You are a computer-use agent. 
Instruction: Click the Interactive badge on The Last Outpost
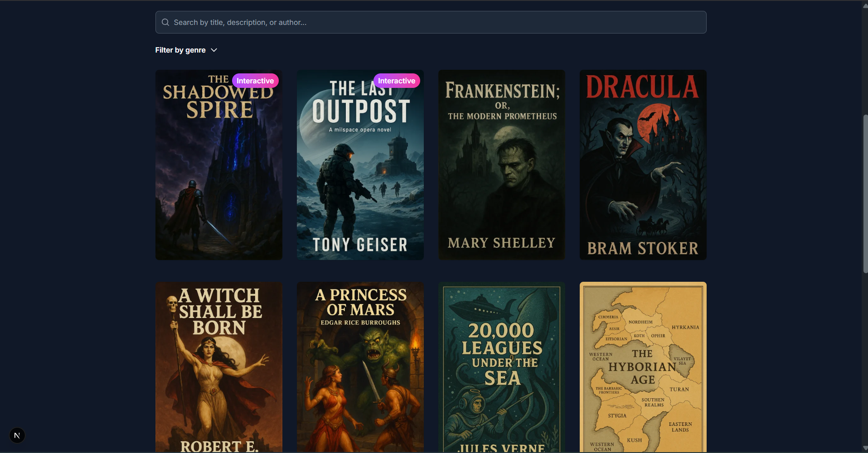(397, 81)
